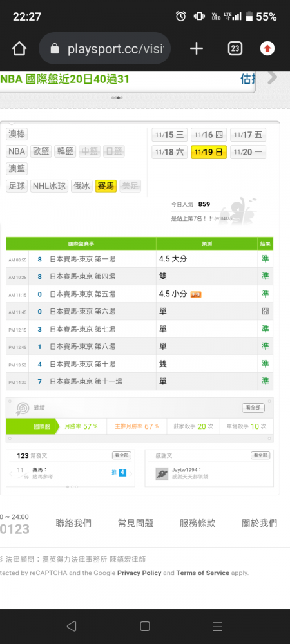Select the NBA sport tab

pos(17,151)
